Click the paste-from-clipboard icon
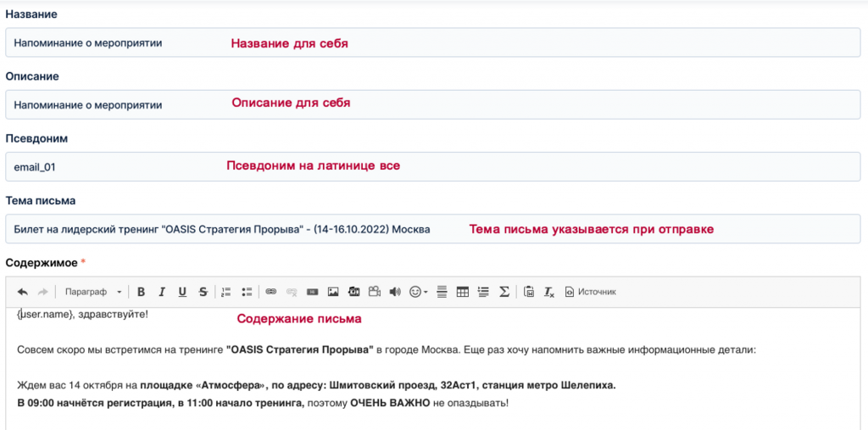The height and width of the screenshot is (430, 868). tap(529, 292)
